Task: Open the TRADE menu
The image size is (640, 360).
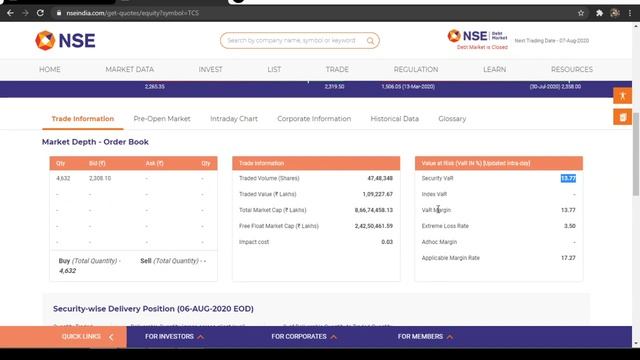Action: pyautogui.click(x=337, y=69)
